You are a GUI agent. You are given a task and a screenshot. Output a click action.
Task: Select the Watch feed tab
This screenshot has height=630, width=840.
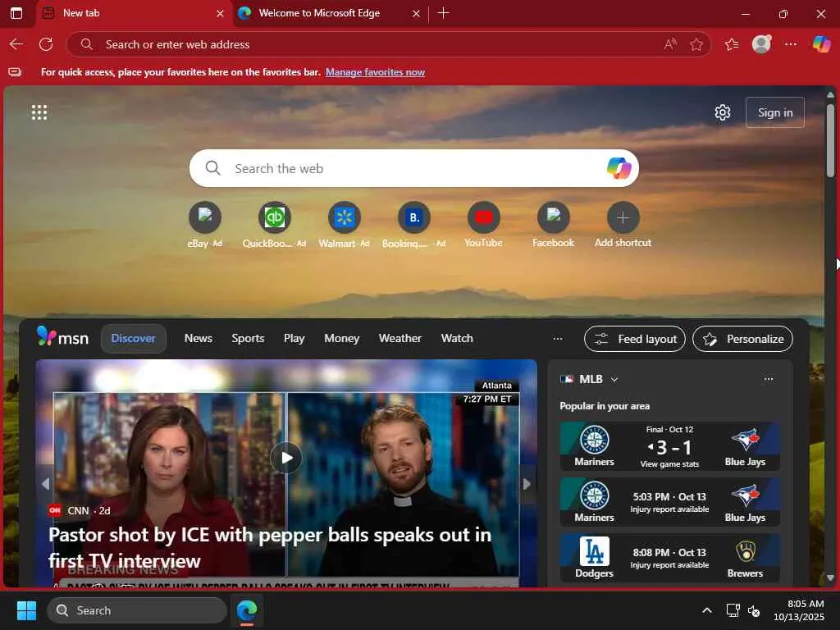point(457,339)
